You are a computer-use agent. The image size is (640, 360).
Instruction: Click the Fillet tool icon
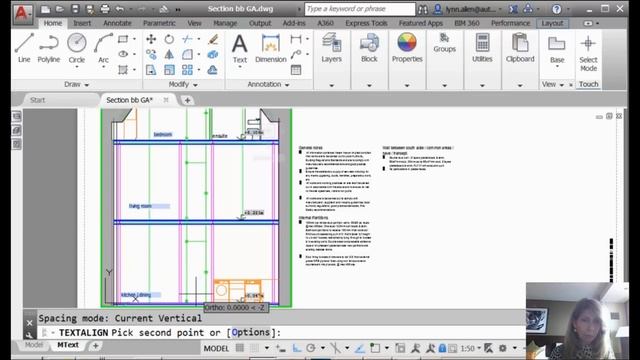187,54
